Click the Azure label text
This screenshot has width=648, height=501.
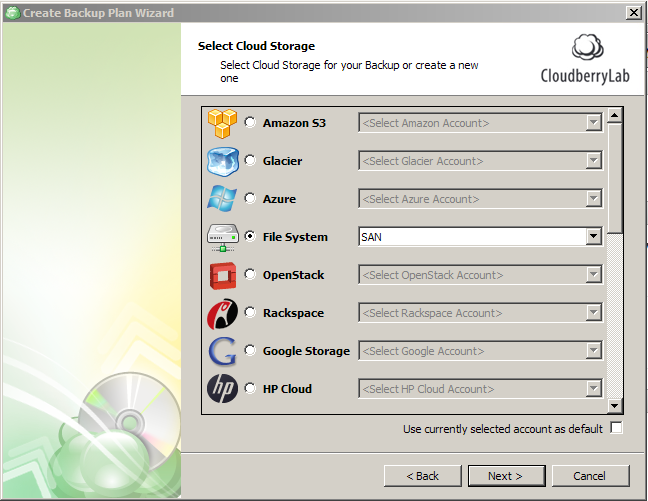pos(279,199)
